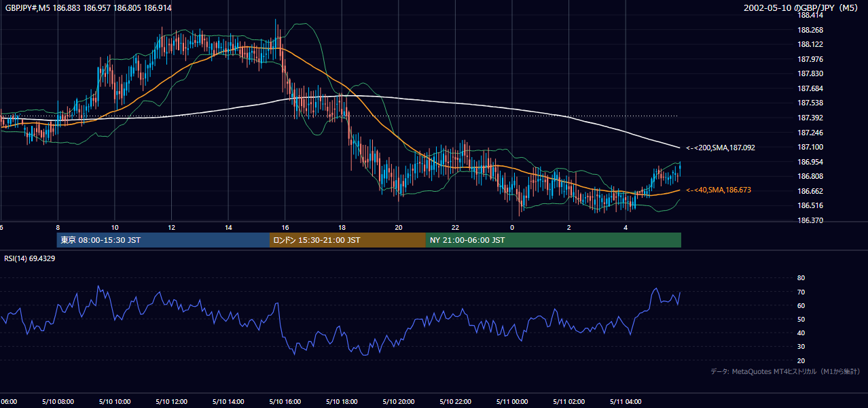The image size is (868, 408).
Task: Click the Tokyo session bar 08:00-15:30 JST
Action: click(163, 240)
